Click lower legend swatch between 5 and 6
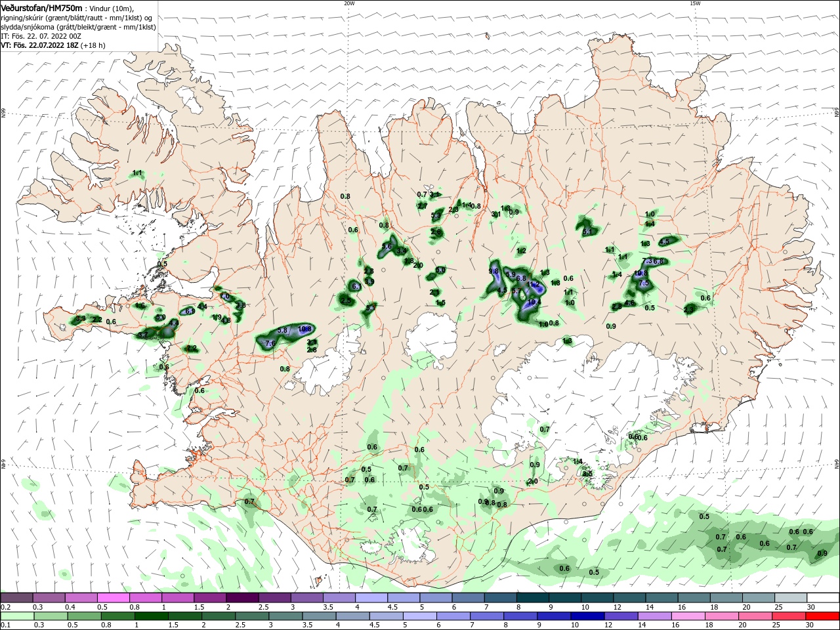 (420, 616)
